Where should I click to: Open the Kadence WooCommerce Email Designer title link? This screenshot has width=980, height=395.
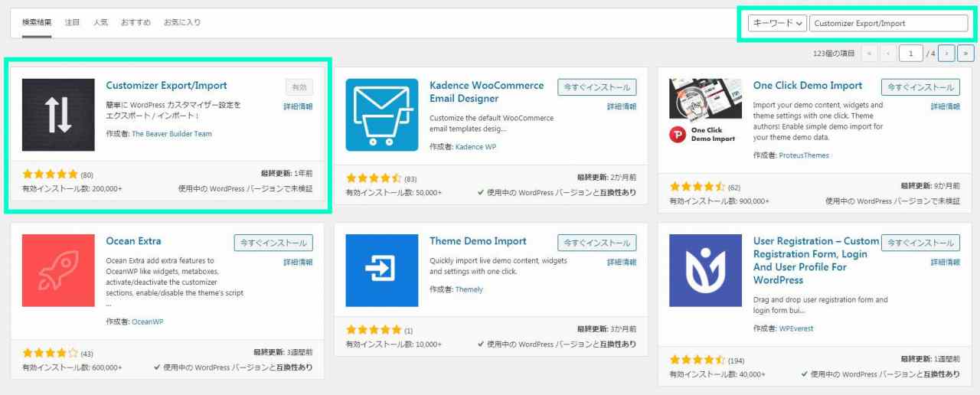coord(487,92)
